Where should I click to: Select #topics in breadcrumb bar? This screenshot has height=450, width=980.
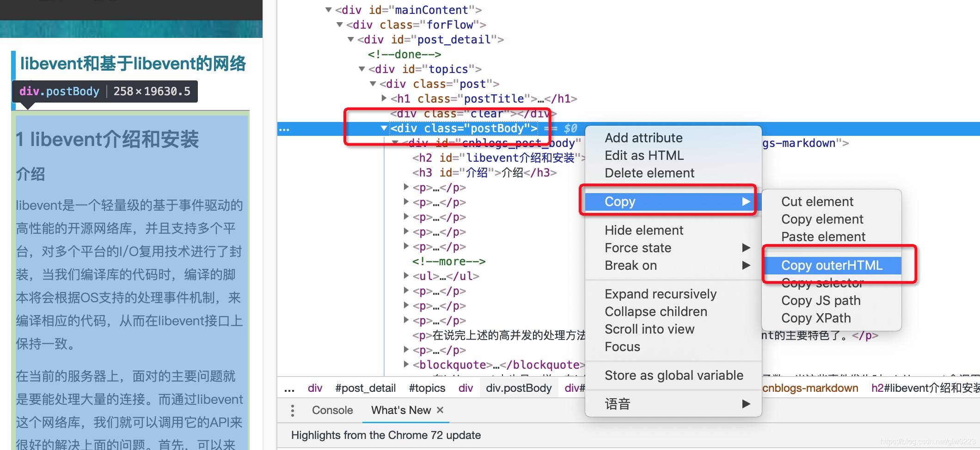(427, 388)
